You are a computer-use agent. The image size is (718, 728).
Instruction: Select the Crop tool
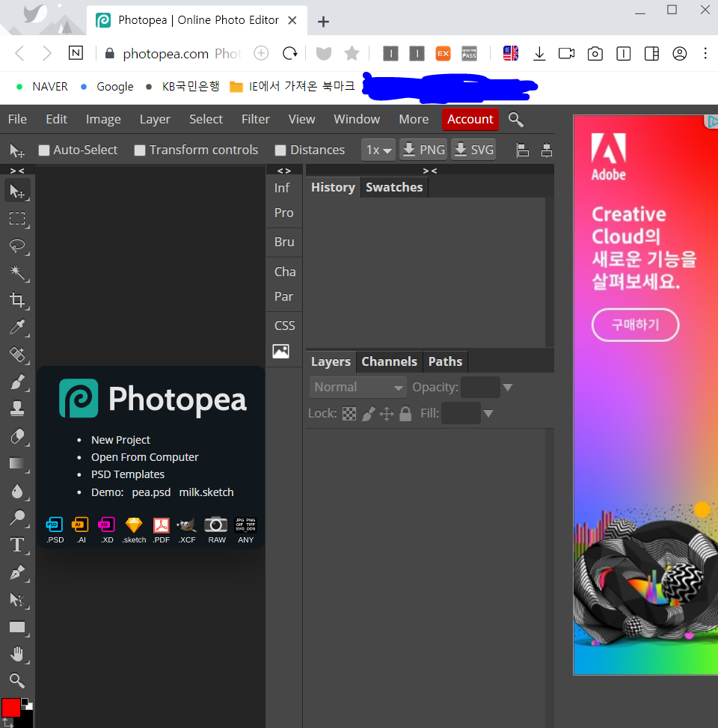coord(18,300)
